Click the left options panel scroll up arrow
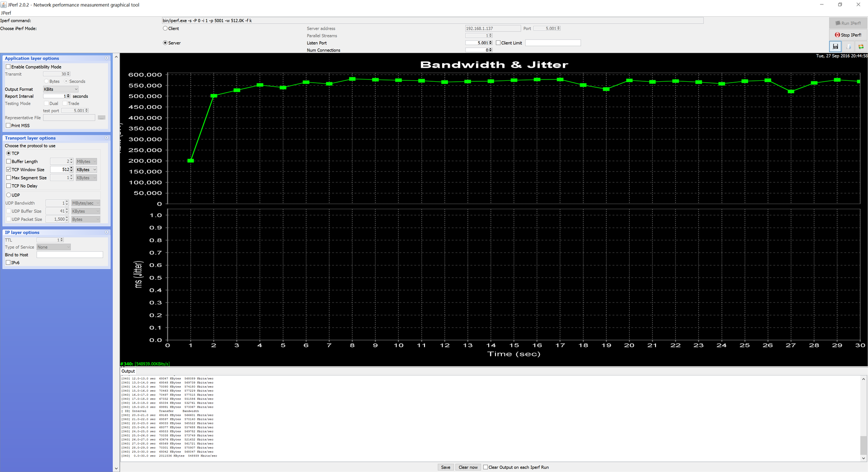Viewport: 868px width, 472px height. coord(116,56)
